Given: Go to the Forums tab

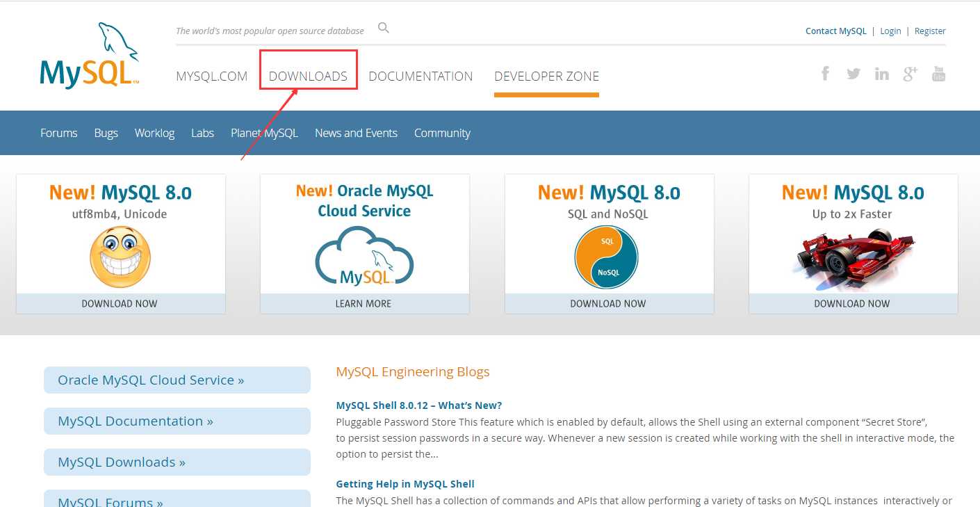Looking at the screenshot, I should tap(59, 133).
